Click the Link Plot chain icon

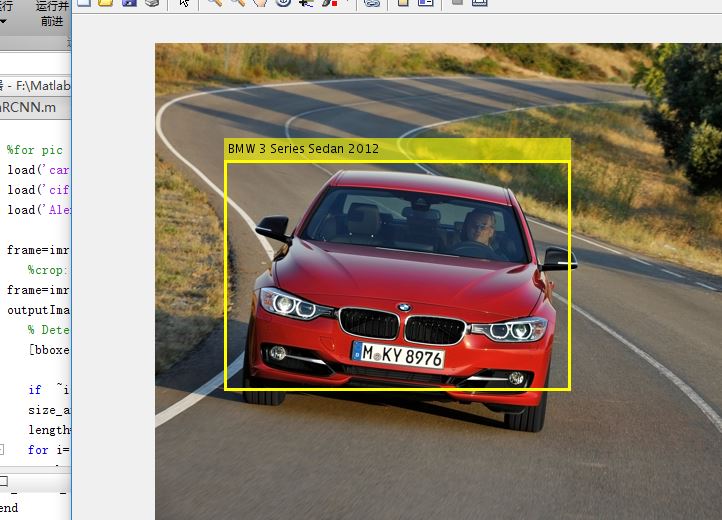click(x=372, y=2)
